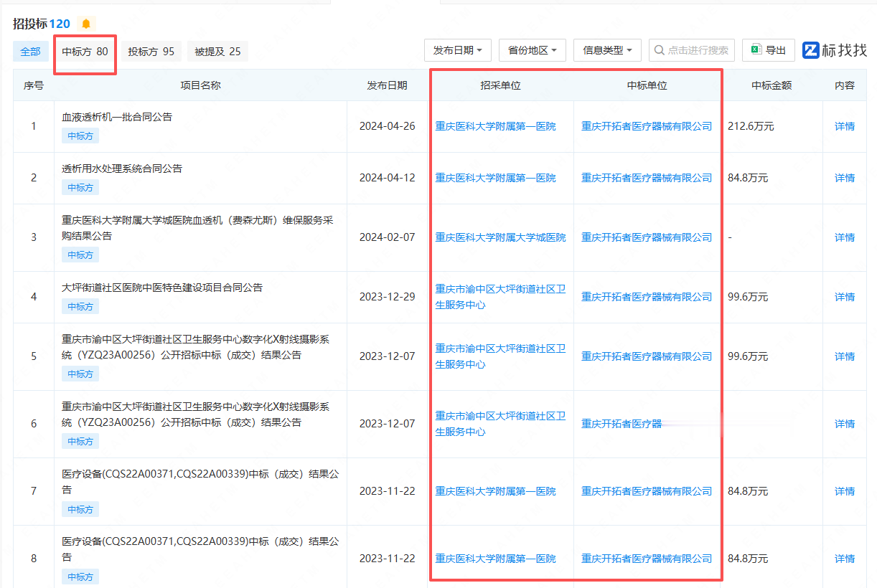Screen dimensions: 877x588
Task: Click 重庆开拓者医疗器械有限公司 in row 5
Action: click(x=647, y=356)
